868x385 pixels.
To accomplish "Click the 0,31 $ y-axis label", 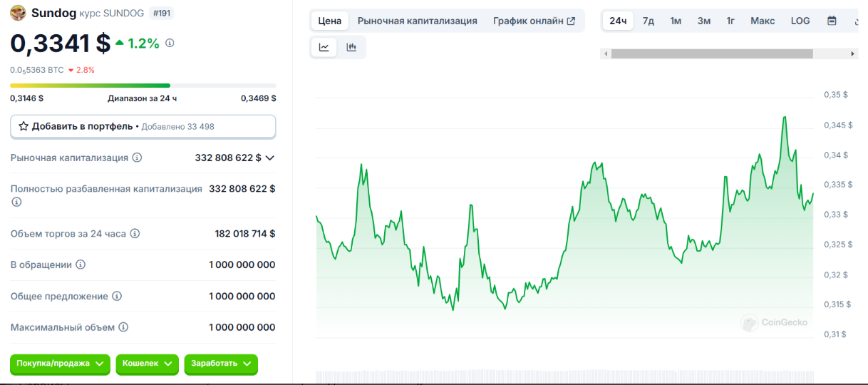I will point(836,334).
